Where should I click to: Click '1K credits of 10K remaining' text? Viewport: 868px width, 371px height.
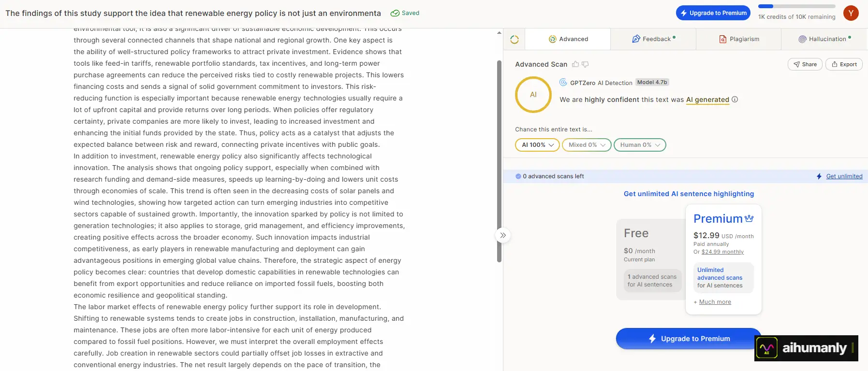(796, 17)
